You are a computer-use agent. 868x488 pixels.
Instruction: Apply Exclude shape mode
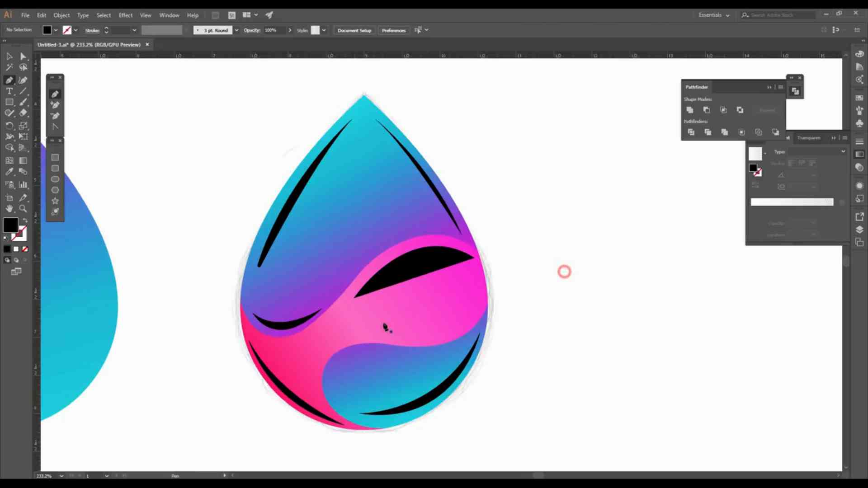pyautogui.click(x=740, y=110)
